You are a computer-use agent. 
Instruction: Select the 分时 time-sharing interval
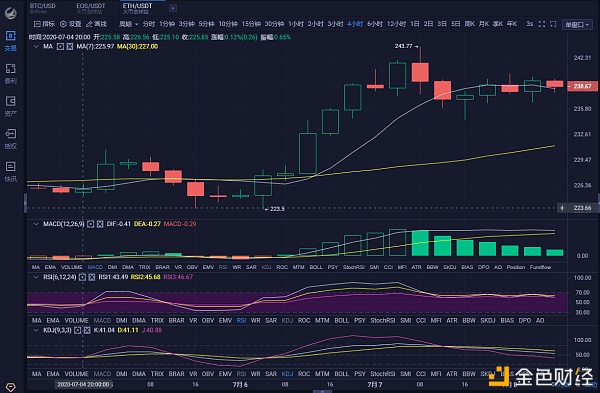point(148,24)
